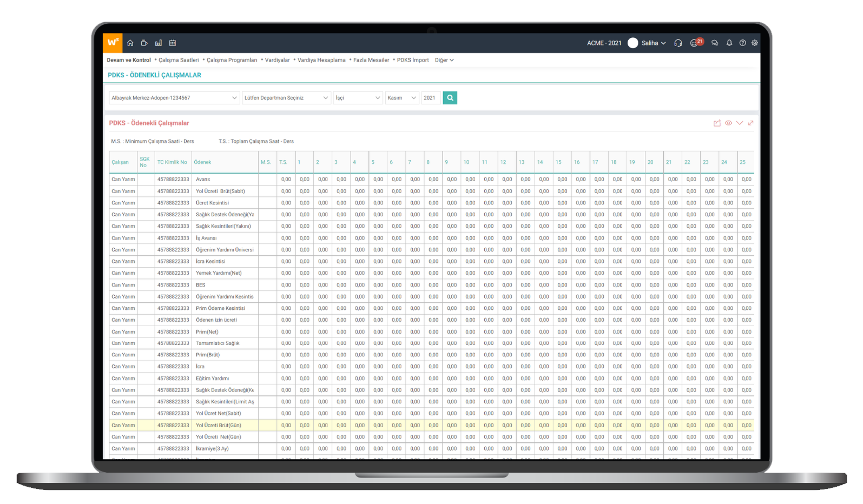Screen dimensions: 863x504
Task: Select the Ücret Kesintisi row
Action: 431,203
